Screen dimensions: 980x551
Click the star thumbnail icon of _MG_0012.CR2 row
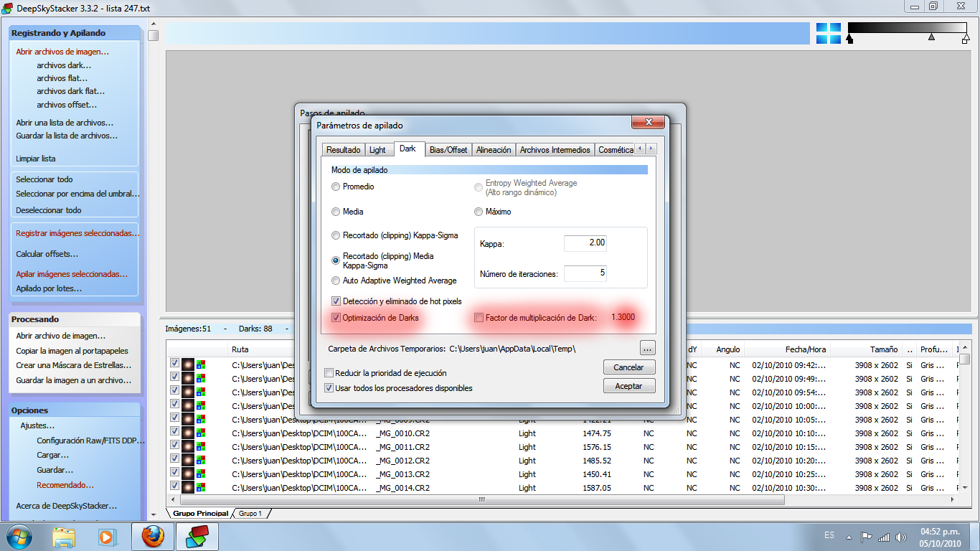[x=189, y=461]
